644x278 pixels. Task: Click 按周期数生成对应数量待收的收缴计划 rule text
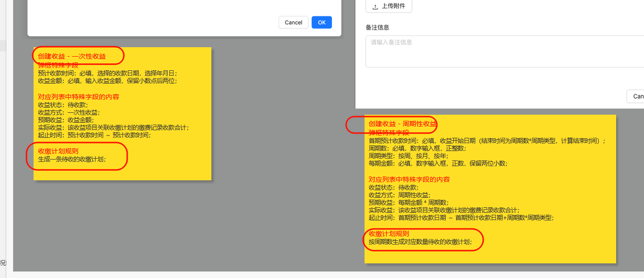[420, 242]
